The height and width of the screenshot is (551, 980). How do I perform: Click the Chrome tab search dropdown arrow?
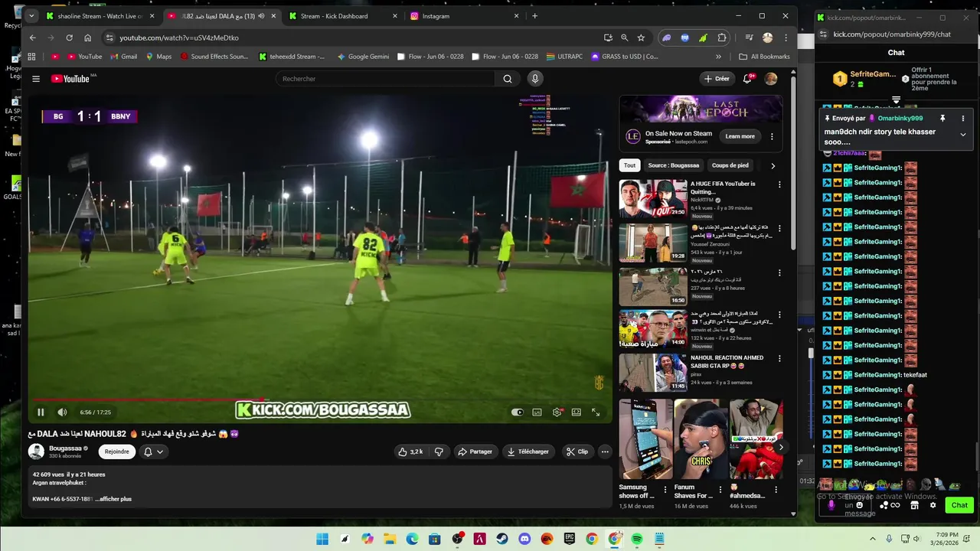[31, 16]
